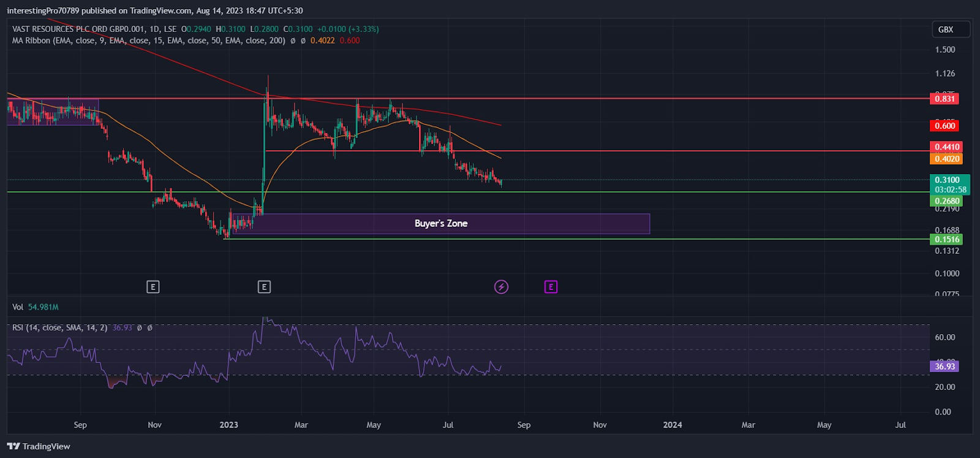Click the purple lightning bolt event icon
This screenshot has width=980, height=458.
click(501, 286)
